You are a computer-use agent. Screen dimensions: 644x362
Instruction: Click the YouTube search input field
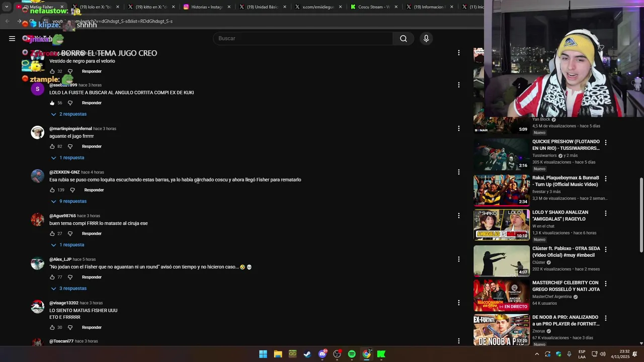303,39
